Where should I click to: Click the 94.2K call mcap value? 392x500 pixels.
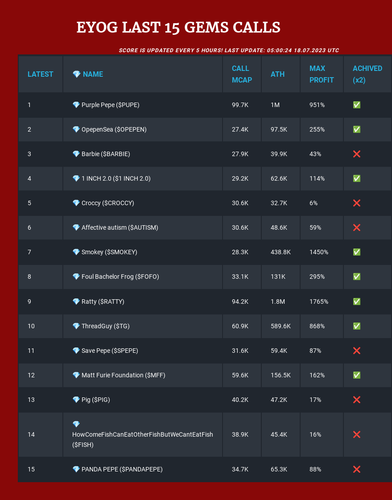coord(240,301)
